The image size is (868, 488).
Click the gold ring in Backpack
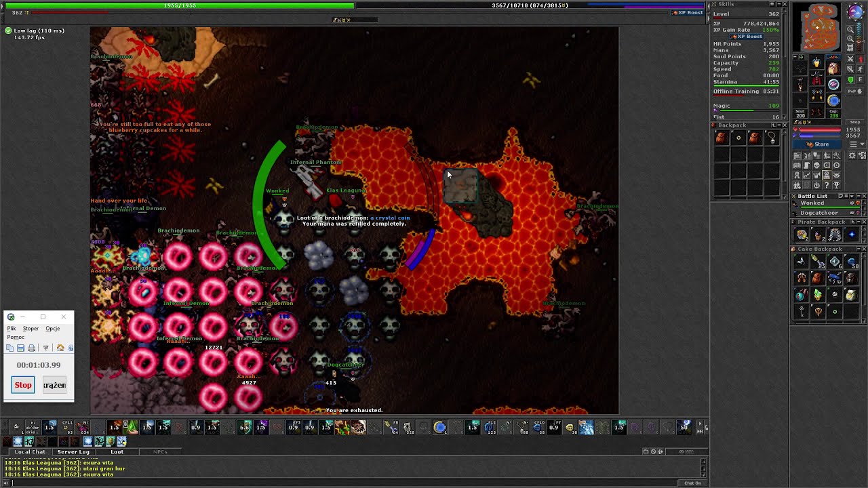coord(738,138)
